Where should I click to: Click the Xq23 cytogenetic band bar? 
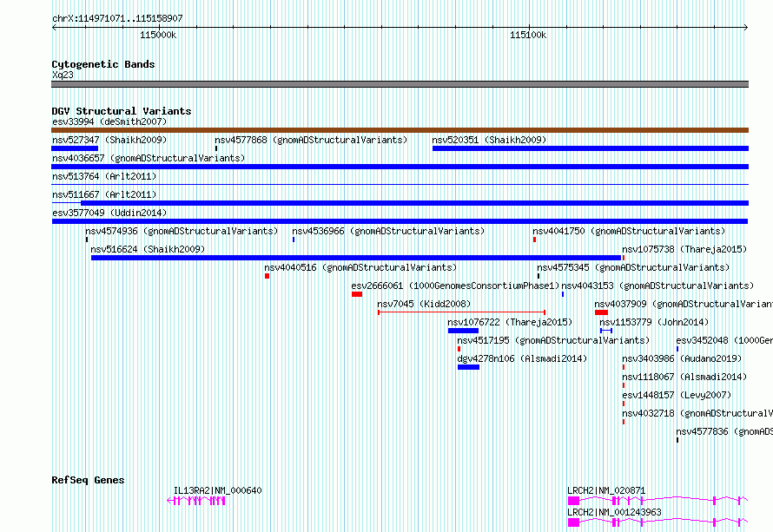click(400, 84)
